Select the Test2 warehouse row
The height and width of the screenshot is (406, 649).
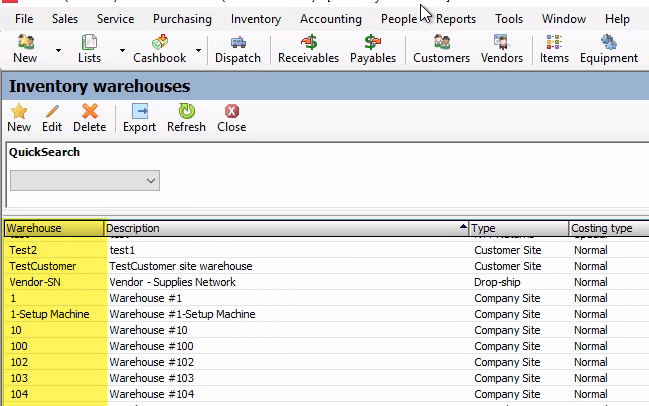[326, 250]
